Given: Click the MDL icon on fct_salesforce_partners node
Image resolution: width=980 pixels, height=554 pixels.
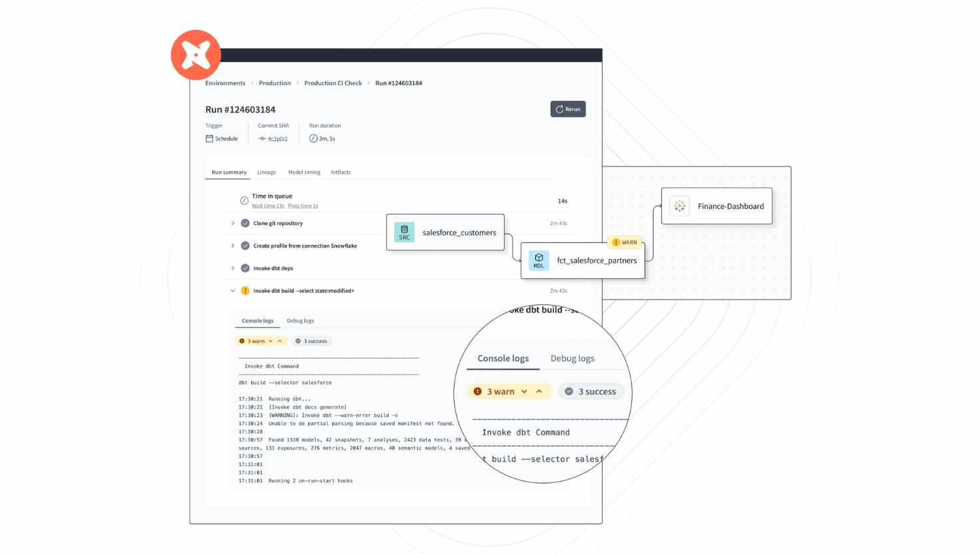Looking at the screenshot, I should coord(539,260).
